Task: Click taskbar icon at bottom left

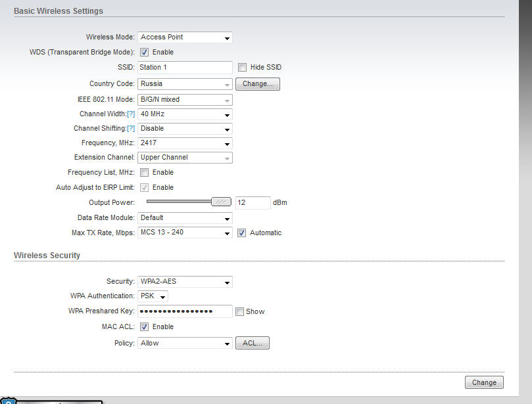Action: 8,399
